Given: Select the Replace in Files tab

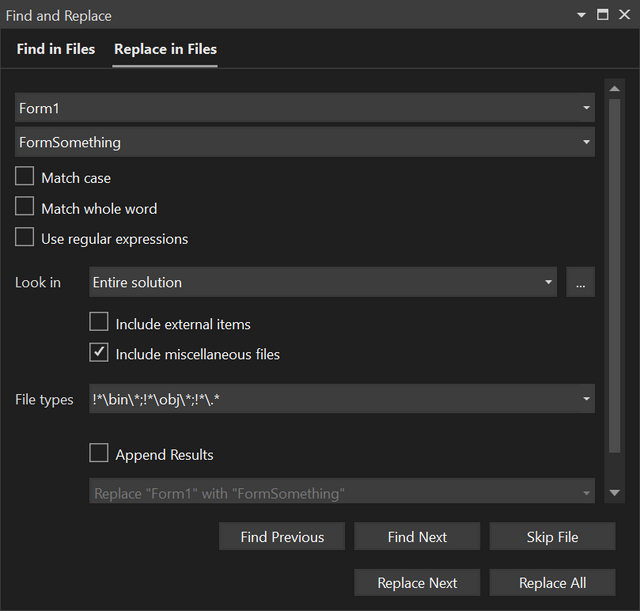Looking at the screenshot, I should pos(165,49).
